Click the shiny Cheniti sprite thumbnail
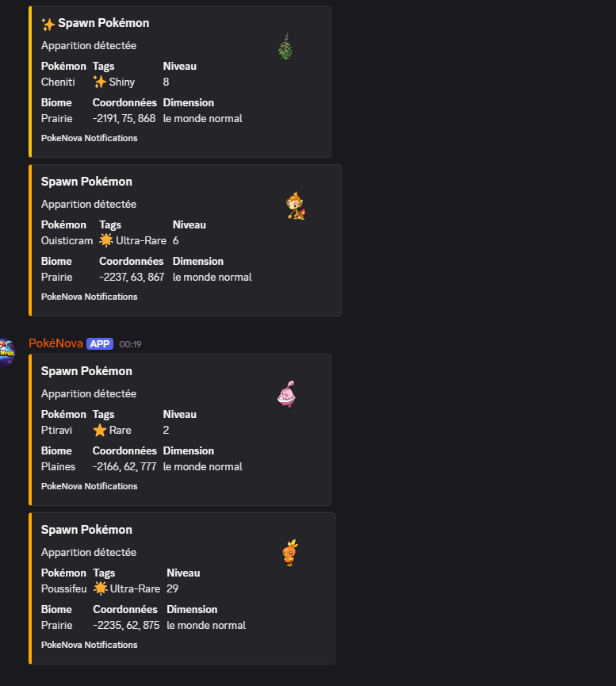This screenshot has height=686, width=616. 285,46
